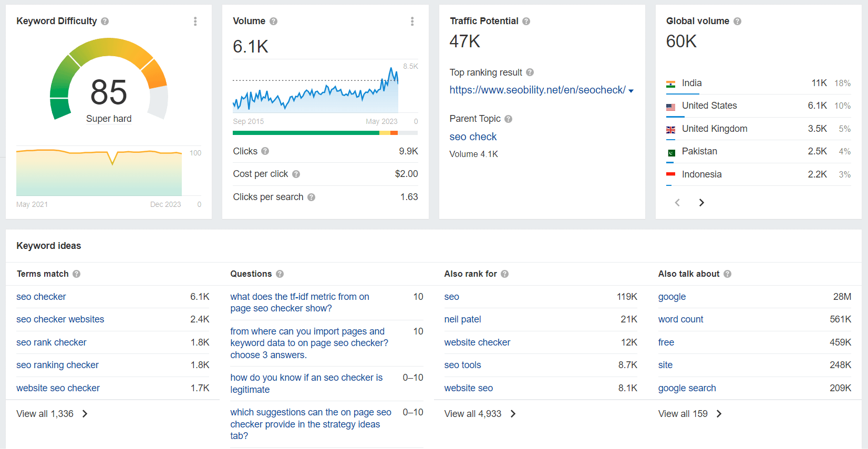Click the Clicks metric help icon
Image resolution: width=868 pixels, height=449 pixels.
click(265, 151)
